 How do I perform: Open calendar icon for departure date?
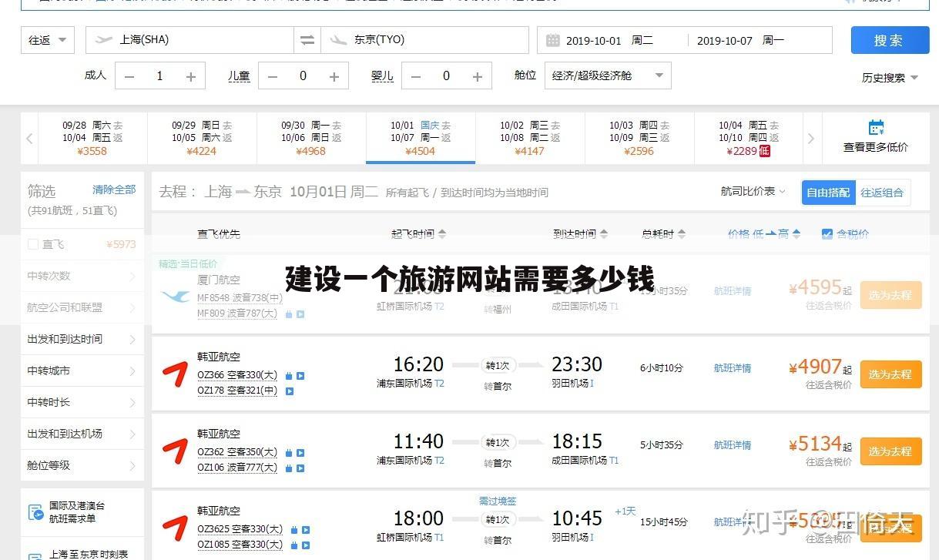(552, 41)
